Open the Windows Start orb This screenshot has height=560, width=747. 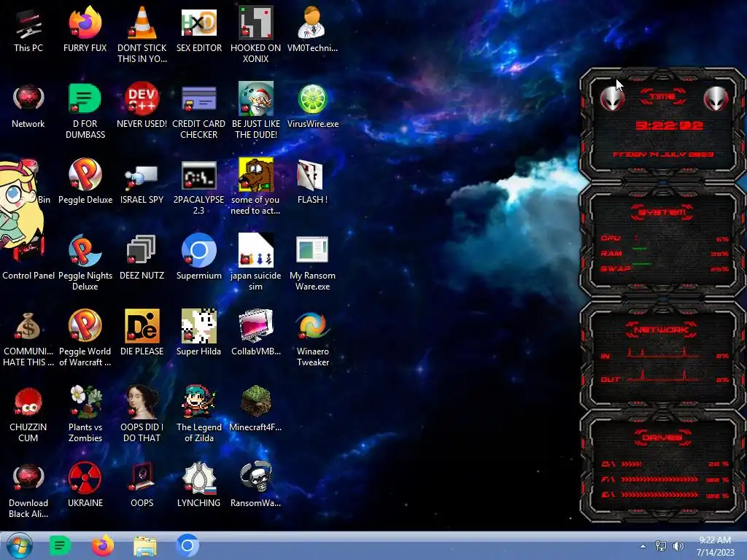click(20, 545)
